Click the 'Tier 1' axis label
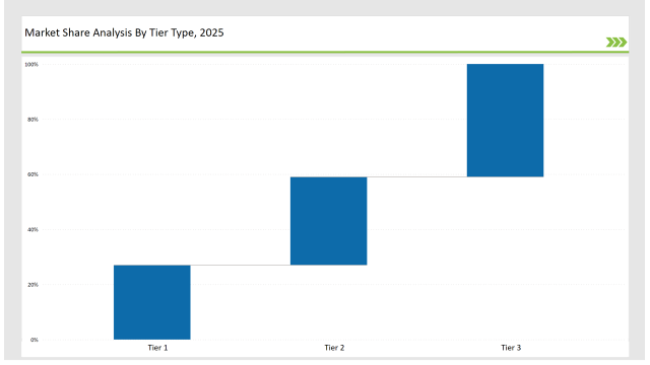This screenshot has height=365, width=650. click(x=158, y=348)
